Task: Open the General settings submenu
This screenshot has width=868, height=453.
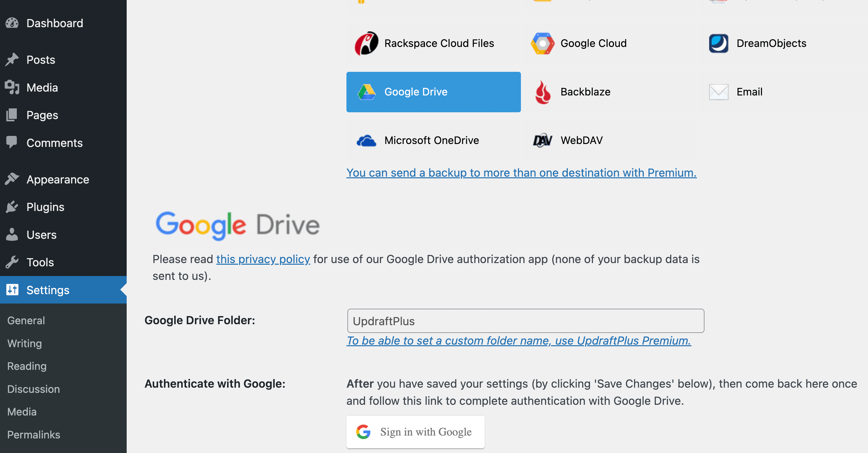Action: [26, 320]
